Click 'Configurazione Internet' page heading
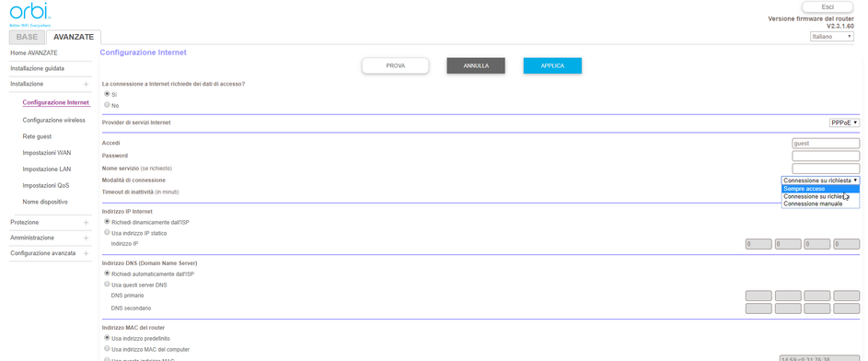 click(143, 52)
